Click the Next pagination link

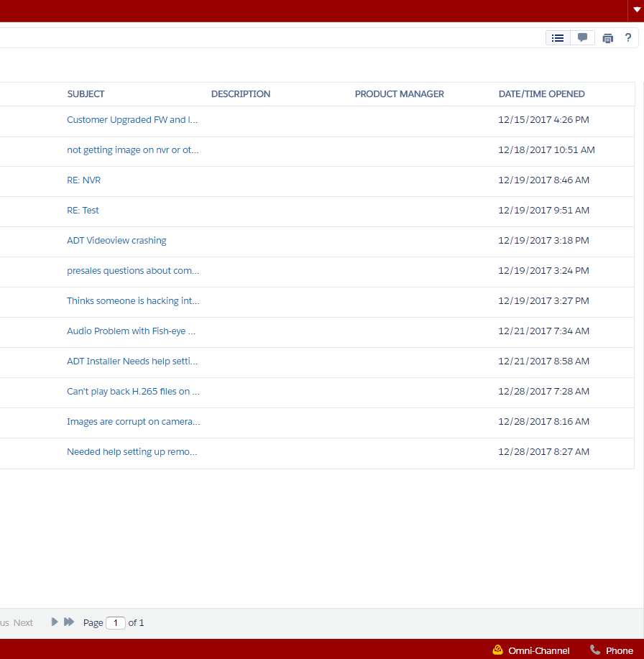[23, 622]
